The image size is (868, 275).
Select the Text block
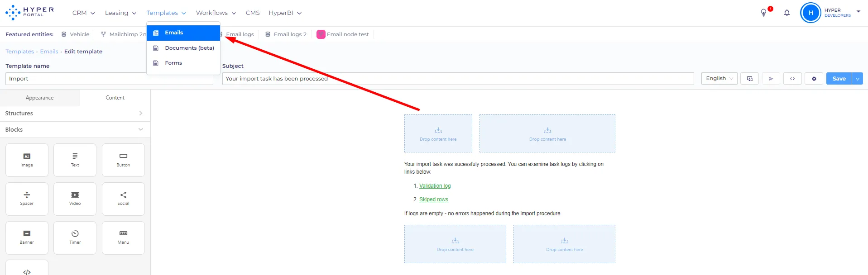(x=75, y=160)
